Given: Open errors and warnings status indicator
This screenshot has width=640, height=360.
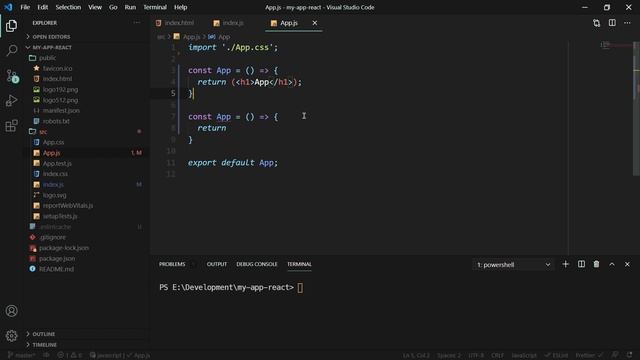Looking at the screenshot, I should tap(70, 356).
